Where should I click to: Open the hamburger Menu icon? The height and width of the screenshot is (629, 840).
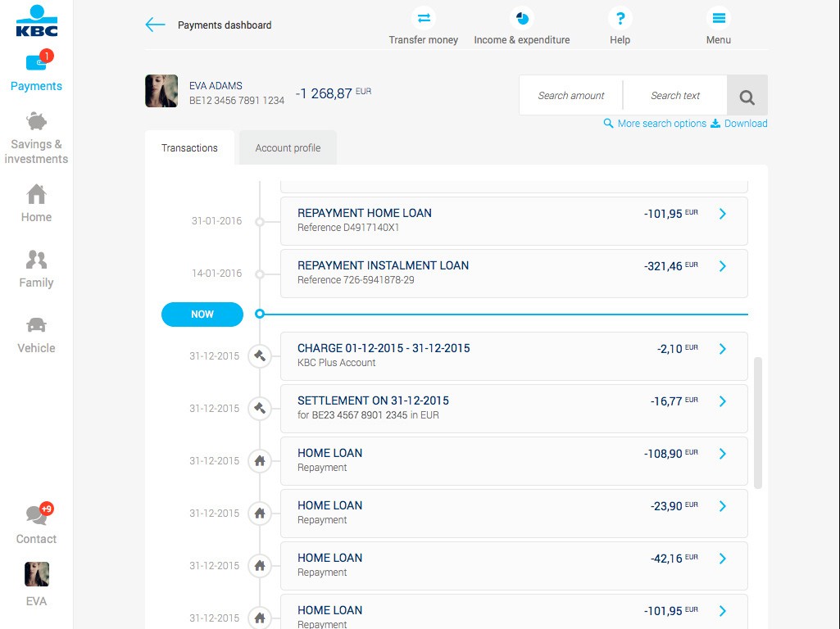(718, 19)
